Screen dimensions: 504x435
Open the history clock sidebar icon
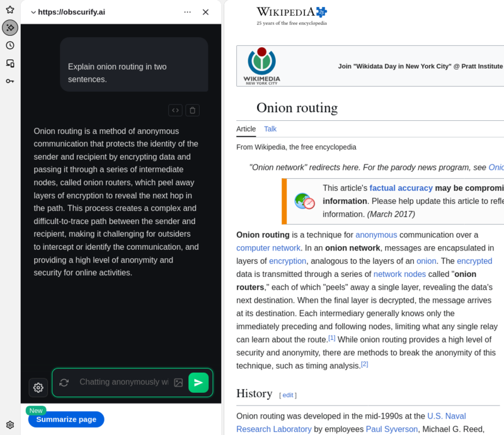pyautogui.click(x=10, y=45)
